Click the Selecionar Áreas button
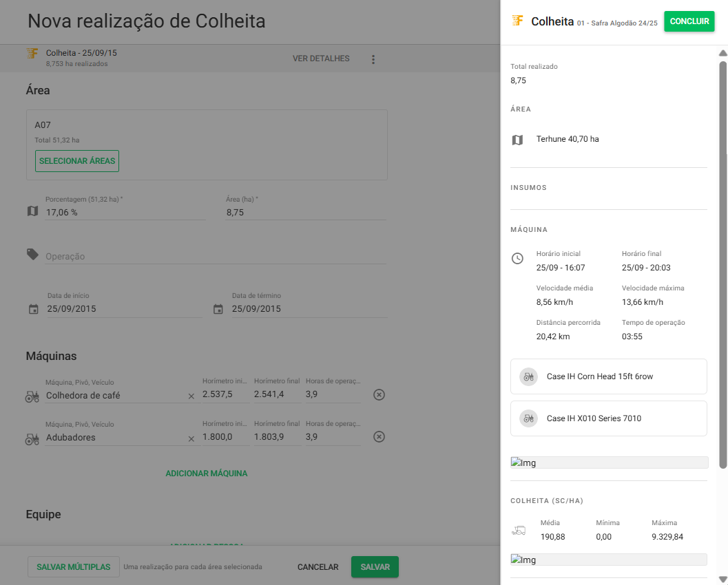Image resolution: width=728 pixels, height=585 pixels. coord(77,161)
